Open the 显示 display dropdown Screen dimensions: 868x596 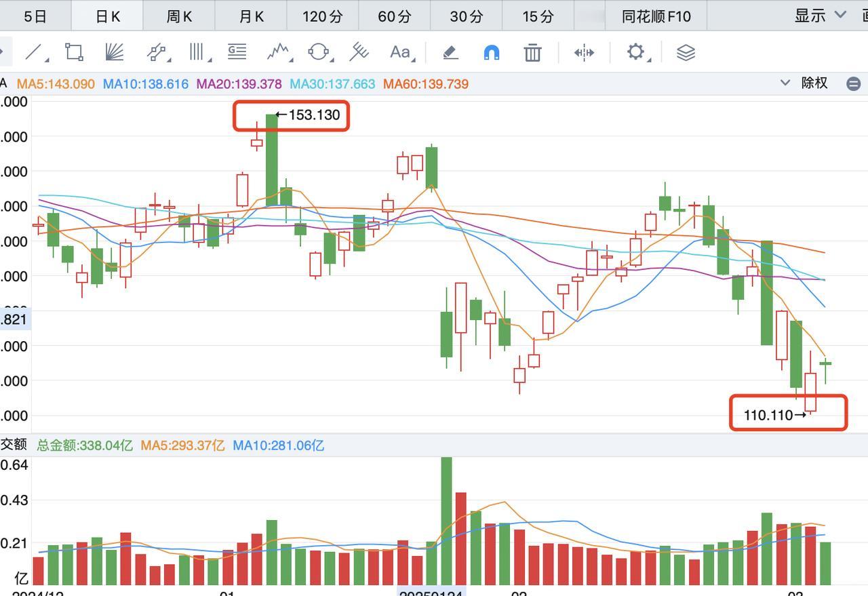coord(821,15)
